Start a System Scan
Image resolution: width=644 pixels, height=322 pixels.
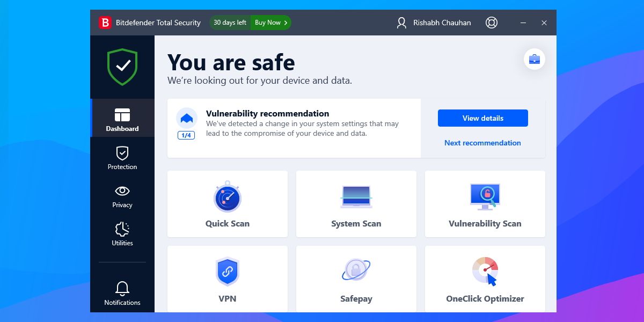coord(356,204)
